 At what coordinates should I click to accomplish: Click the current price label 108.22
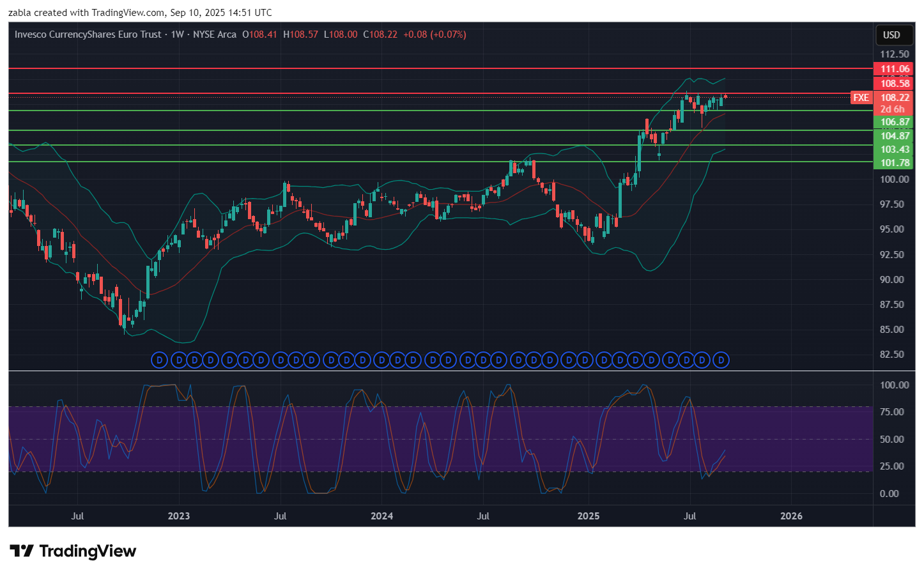[894, 98]
